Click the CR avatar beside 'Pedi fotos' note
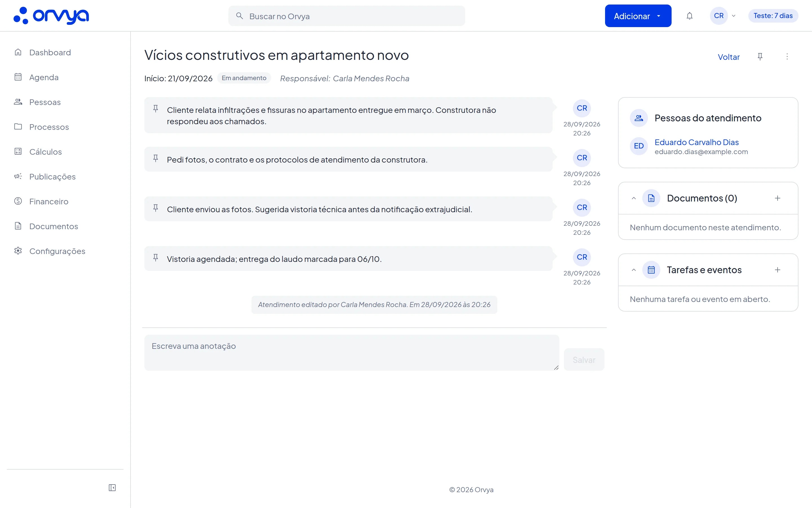812x508 pixels. (582, 158)
